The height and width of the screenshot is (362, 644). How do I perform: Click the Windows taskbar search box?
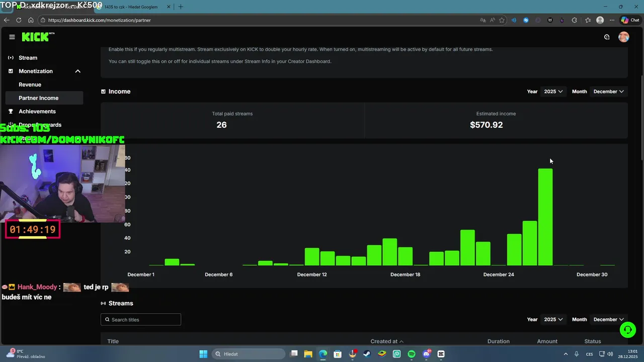[x=249, y=354]
